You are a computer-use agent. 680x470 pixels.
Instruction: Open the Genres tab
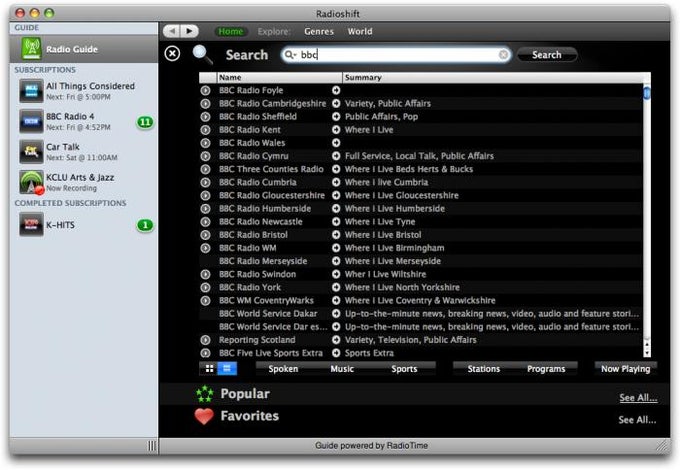coord(319,31)
